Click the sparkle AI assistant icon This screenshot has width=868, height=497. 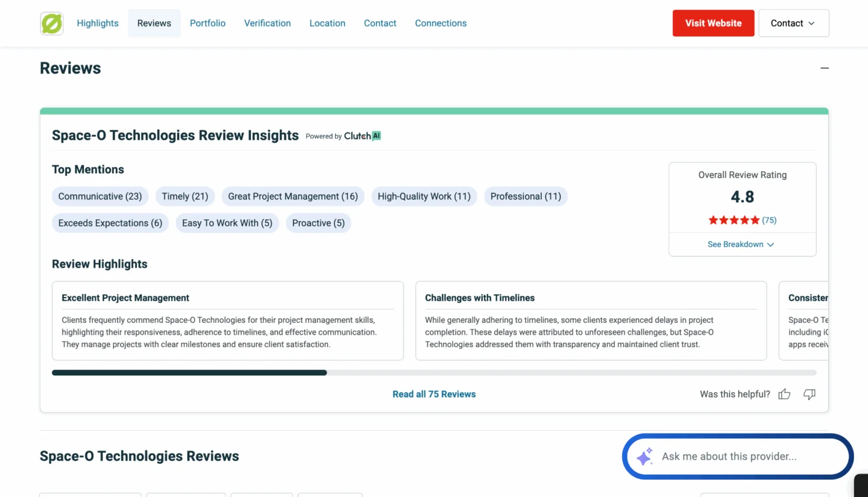(x=644, y=457)
